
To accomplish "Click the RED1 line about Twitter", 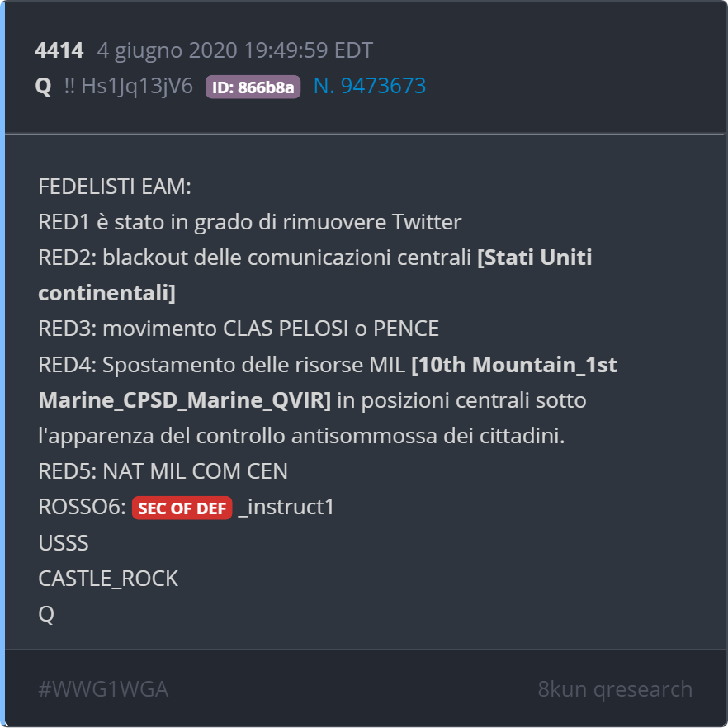I will pyautogui.click(x=249, y=223).
